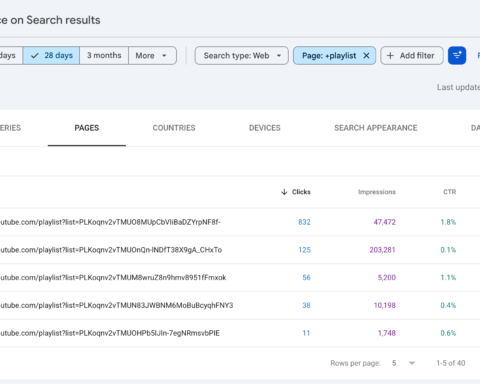480x384 pixels.
Task: Click the 47,472 impressions value
Action: point(384,222)
